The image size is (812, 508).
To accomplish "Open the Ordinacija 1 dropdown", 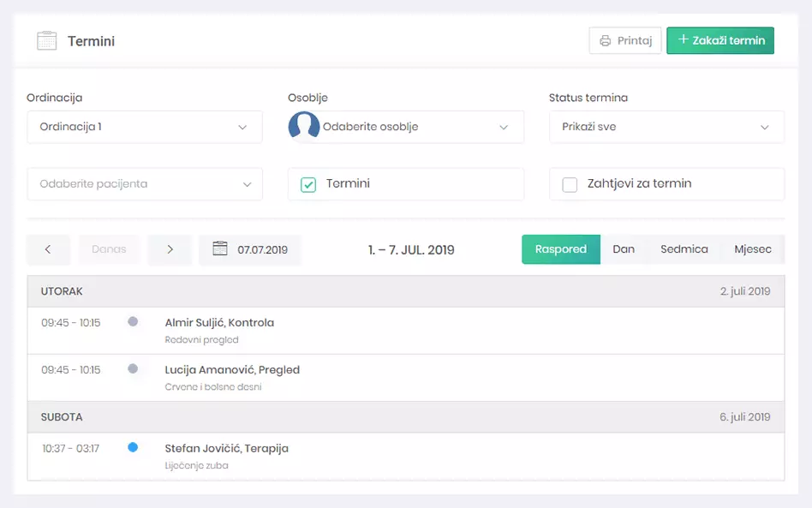I will click(144, 127).
